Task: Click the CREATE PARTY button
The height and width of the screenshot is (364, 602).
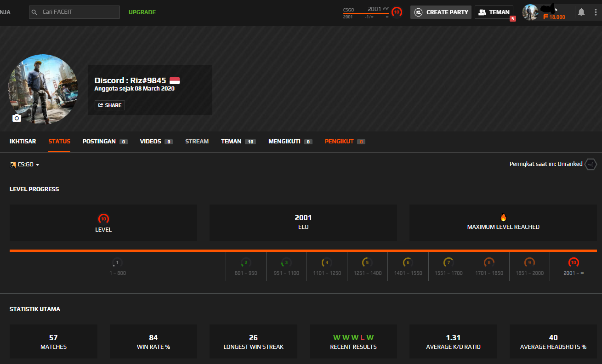Action: coord(441,12)
